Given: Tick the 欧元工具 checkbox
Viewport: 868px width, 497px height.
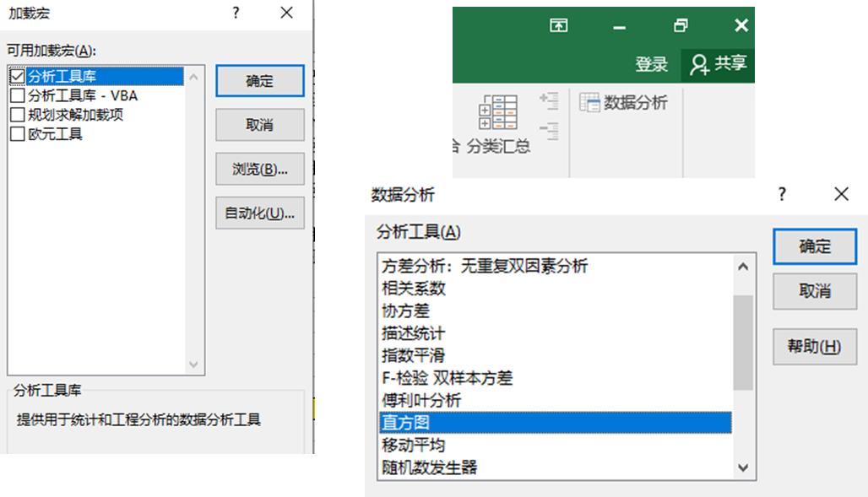Looking at the screenshot, I should [18, 134].
